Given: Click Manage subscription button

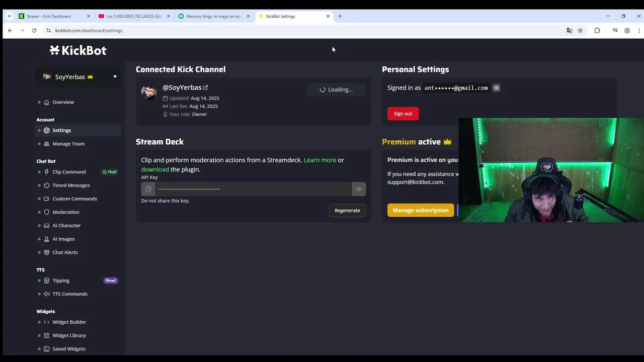Looking at the screenshot, I should click(x=421, y=210).
